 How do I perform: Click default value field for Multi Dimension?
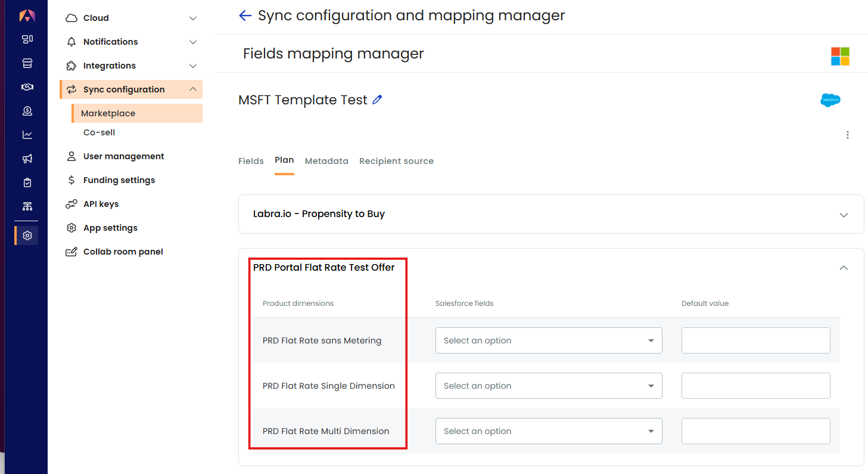[x=755, y=431]
